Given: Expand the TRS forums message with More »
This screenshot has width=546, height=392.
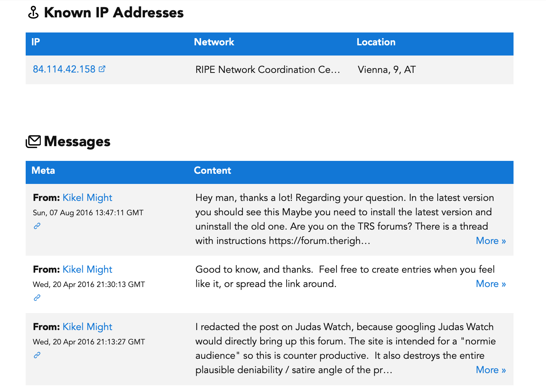Looking at the screenshot, I should [x=490, y=241].
